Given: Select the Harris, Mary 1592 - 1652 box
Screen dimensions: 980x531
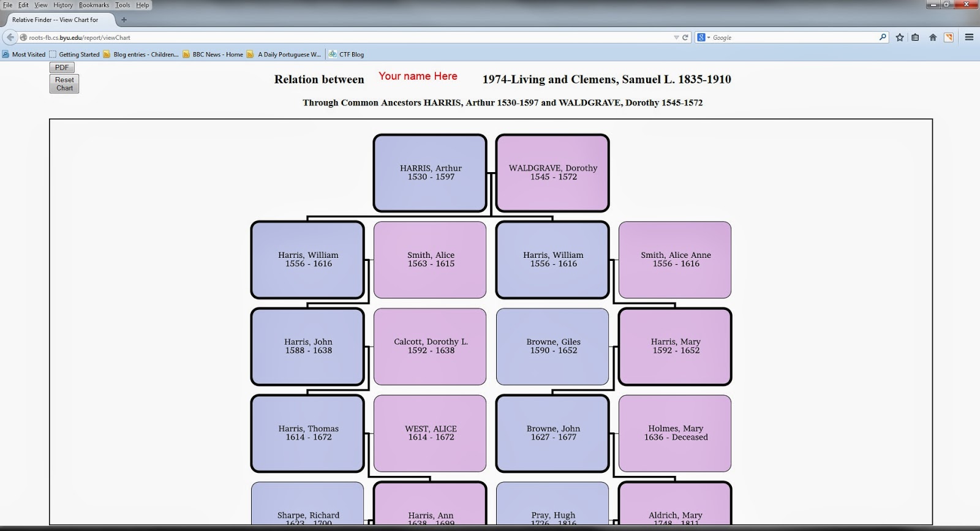Looking at the screenshot, I should click(x=675, y=347).
